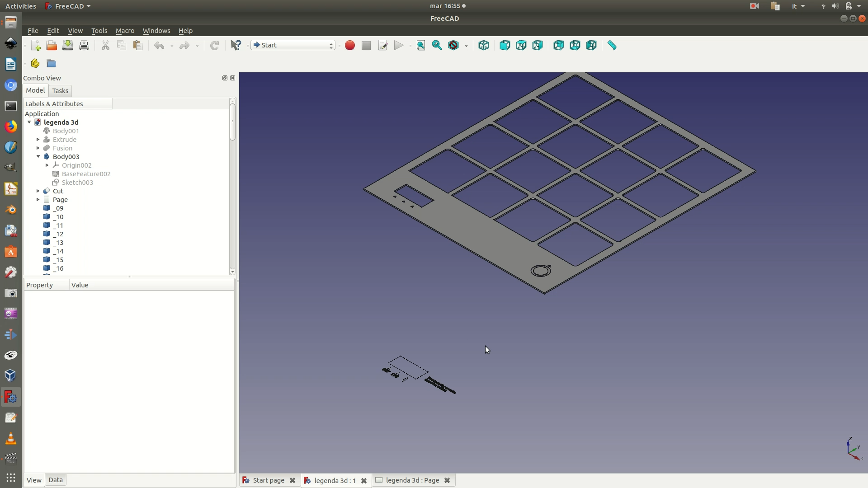Set the view to Front
Image resolution: width=868 pixels, height=488 pixels.
click(x=505, y=45)
